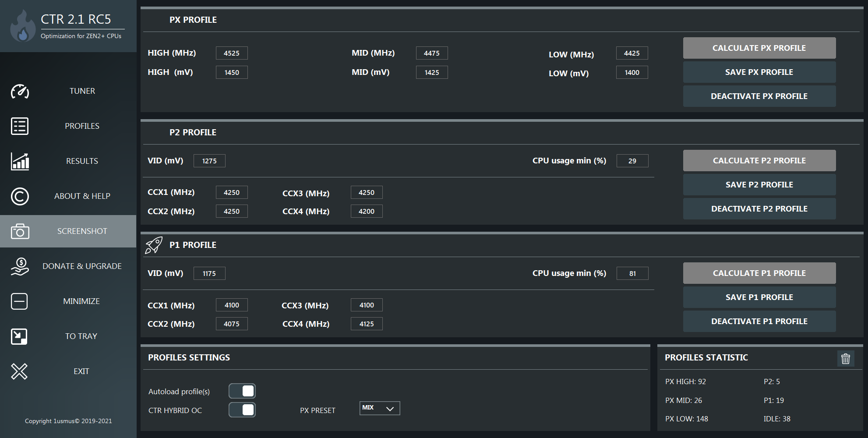The image size is (868, 438).
Task: Click the Profiles list icon
Action: [x=20, y=126]
